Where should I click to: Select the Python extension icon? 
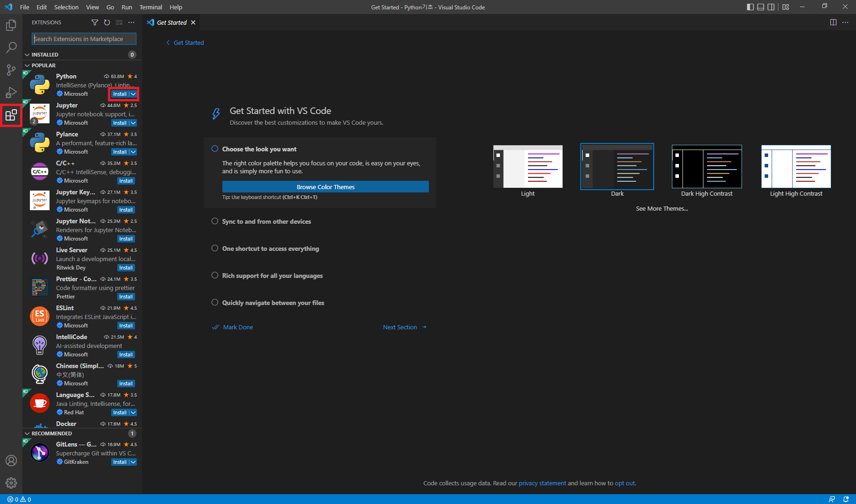click(x=40, y=85)
